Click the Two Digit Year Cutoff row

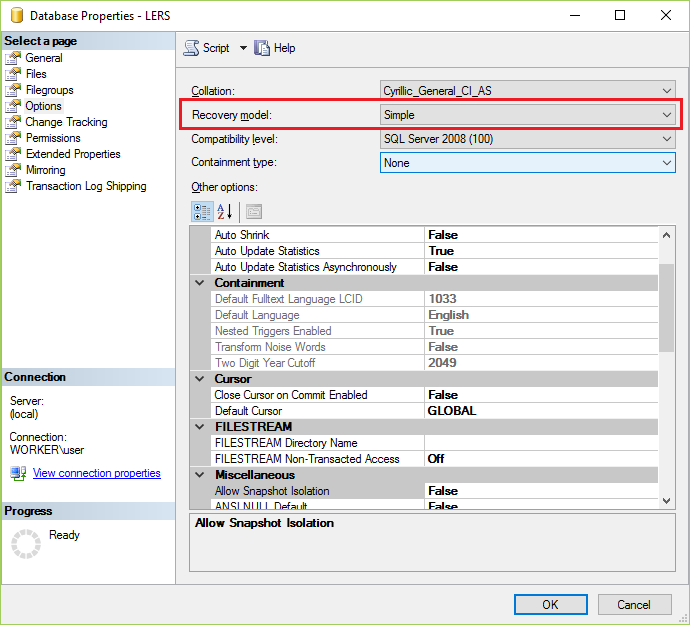pyautogui.click(x=434, y=363)
